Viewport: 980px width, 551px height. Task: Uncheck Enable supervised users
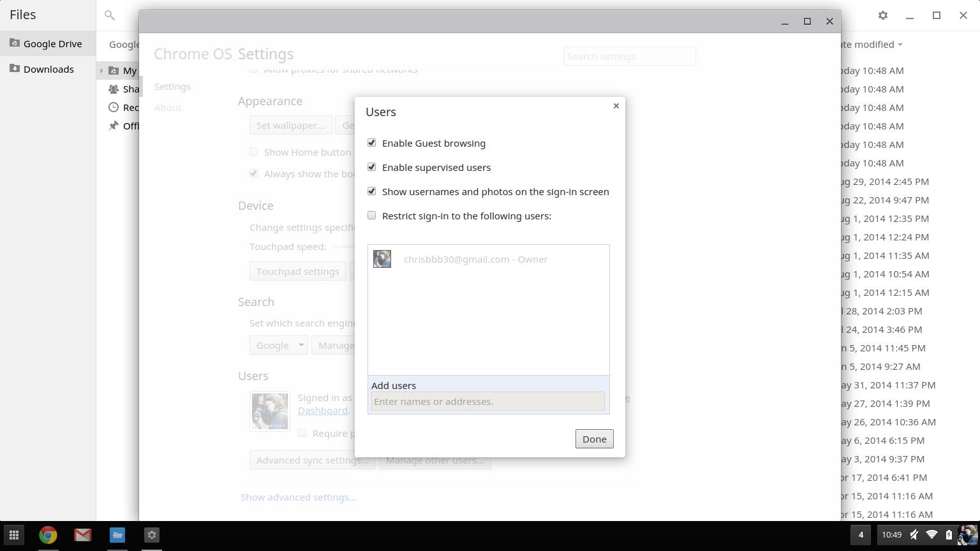pyautogui.click(x=372, y=167)
